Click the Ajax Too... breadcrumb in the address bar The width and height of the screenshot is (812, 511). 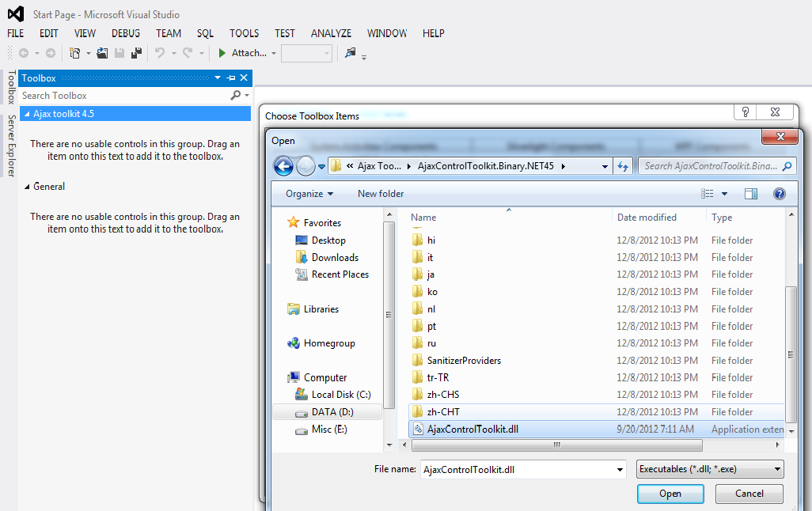(379, 166)
